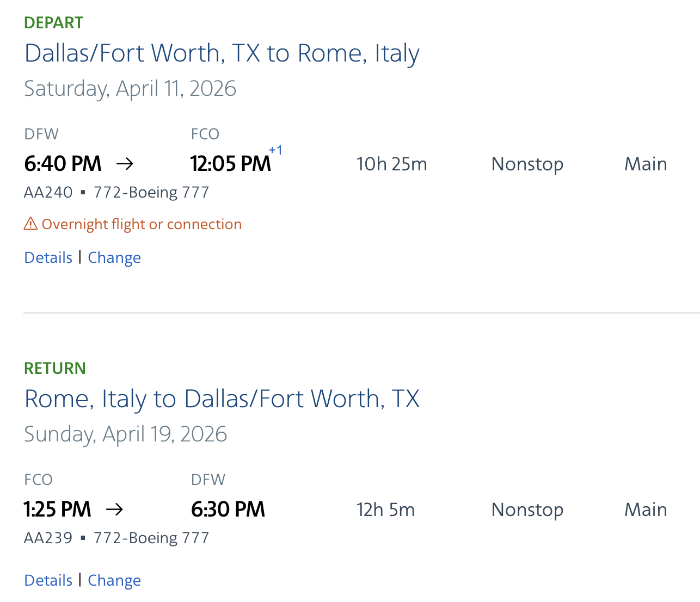The image size is (700, 602).
Task: Click the overnight flight warning triangle icon
Action: click(x=30, y=224)
